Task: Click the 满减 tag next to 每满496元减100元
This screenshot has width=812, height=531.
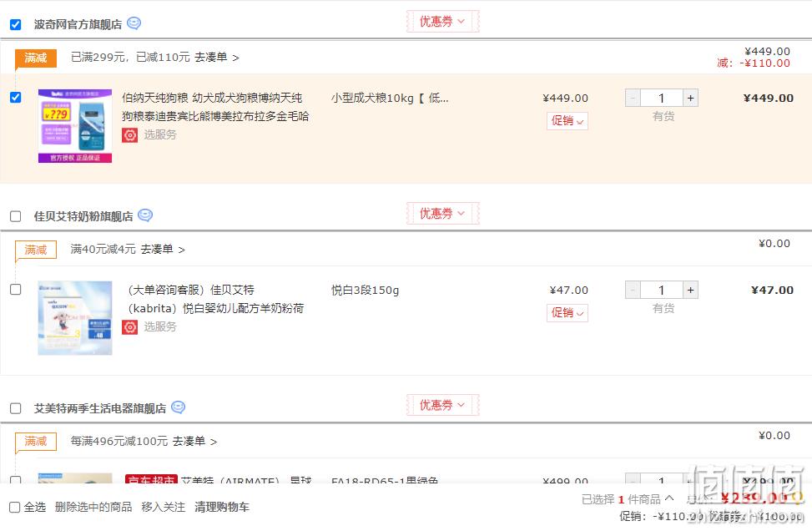Action: (35, 442)
